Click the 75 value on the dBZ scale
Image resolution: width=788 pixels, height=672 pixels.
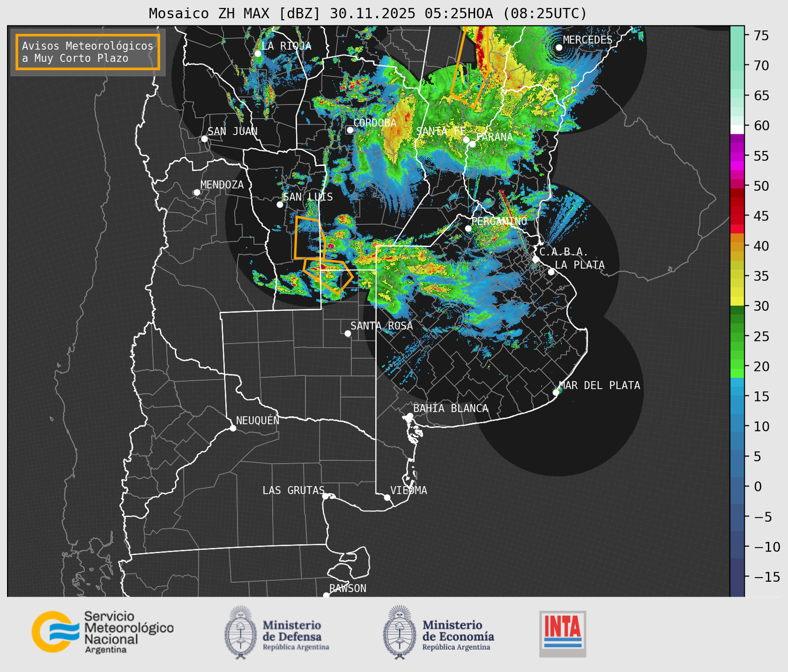tap(761, 36)
